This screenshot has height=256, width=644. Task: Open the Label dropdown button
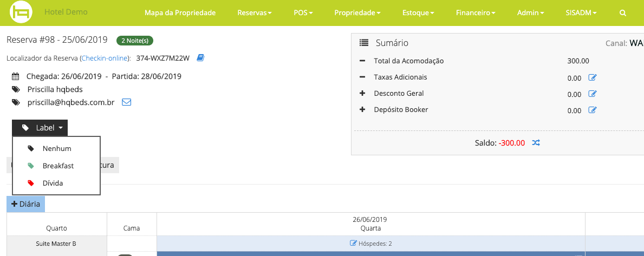(x=40, y=128)
